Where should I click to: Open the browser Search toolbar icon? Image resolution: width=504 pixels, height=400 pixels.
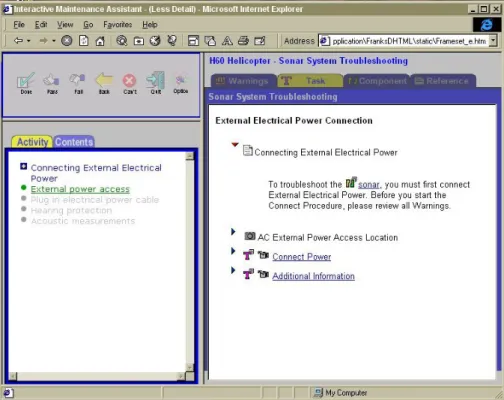click(x=122, y=41)
